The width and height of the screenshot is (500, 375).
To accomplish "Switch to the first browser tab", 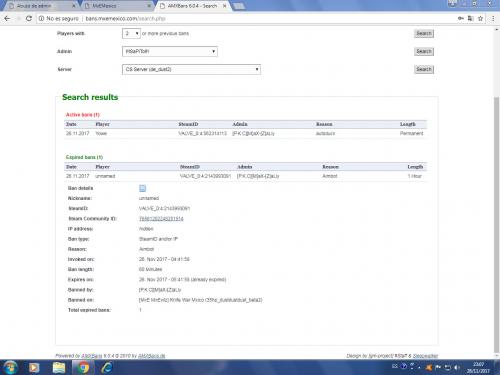I will tap(39, 6).
